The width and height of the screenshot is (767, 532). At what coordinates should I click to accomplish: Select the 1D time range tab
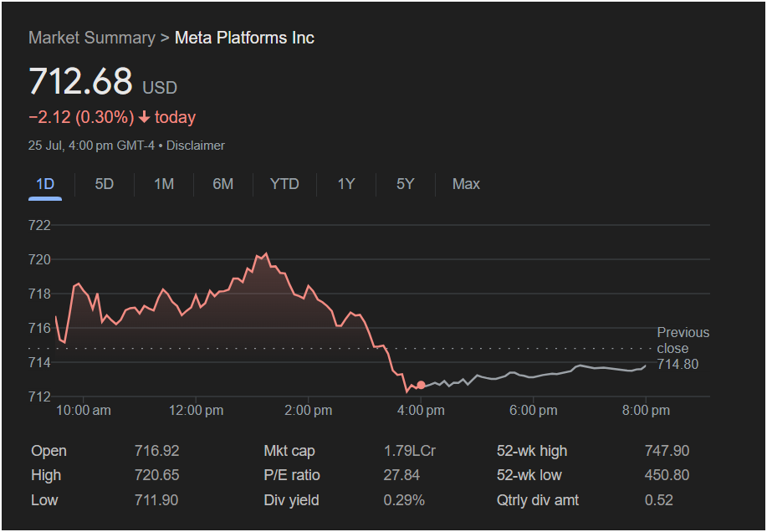point(45,184)
